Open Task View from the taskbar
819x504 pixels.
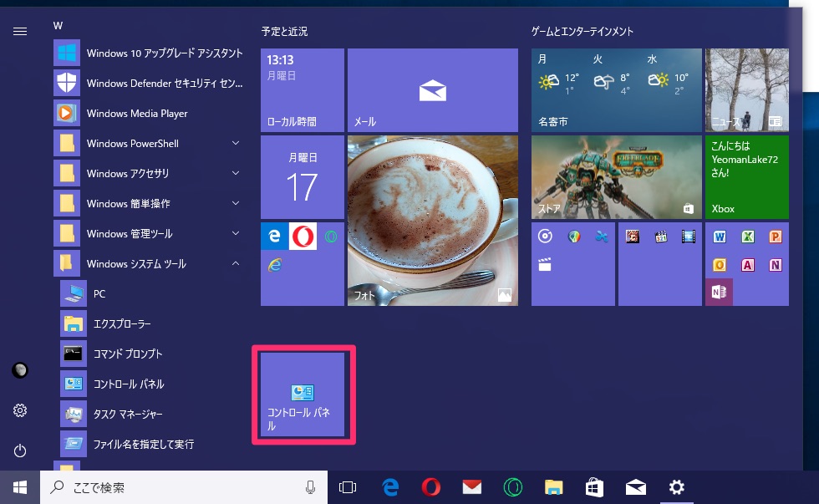(x=348, y=487)
